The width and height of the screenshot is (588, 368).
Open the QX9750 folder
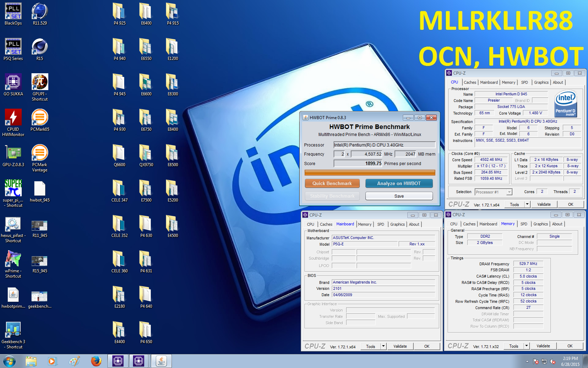(x=146, y=156)
